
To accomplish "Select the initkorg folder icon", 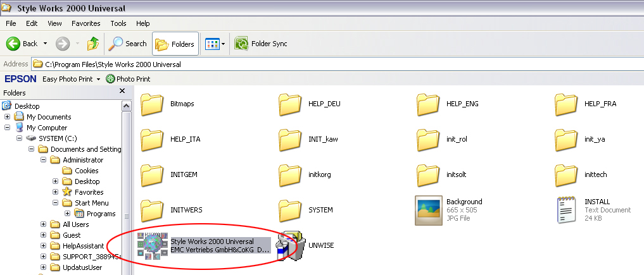I will pos(290,175).
